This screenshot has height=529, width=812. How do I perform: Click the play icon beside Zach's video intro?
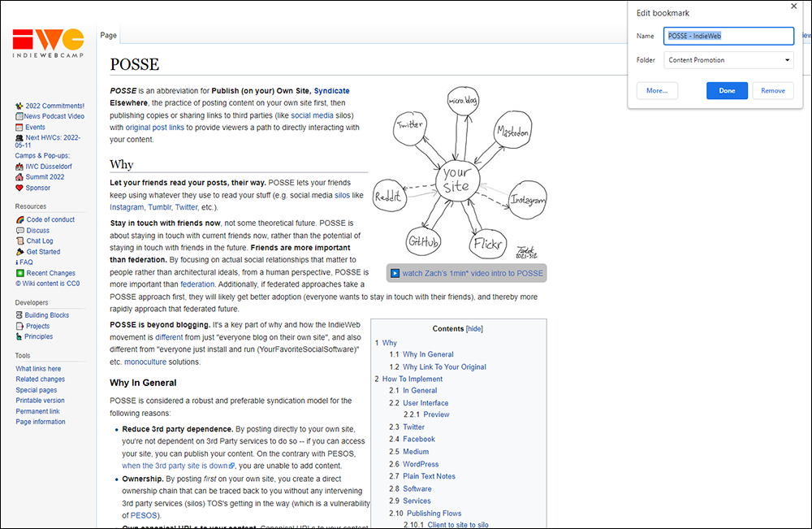coord(395,273)
